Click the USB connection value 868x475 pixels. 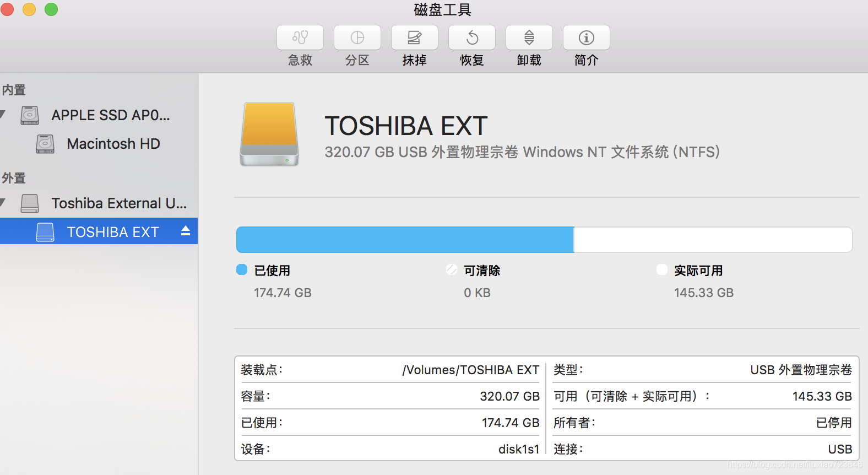point(840,449)
